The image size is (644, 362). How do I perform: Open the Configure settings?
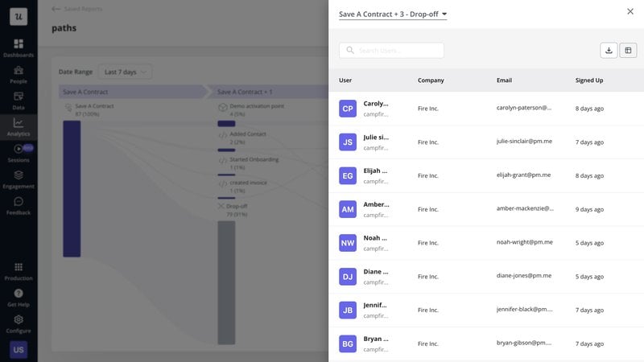19,324
